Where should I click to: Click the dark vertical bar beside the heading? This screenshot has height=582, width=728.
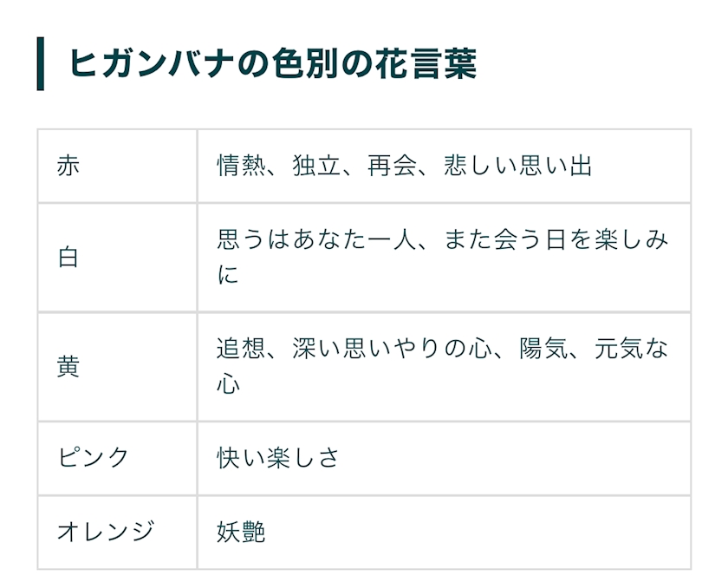pyautogui.click(x=40, y=65)
